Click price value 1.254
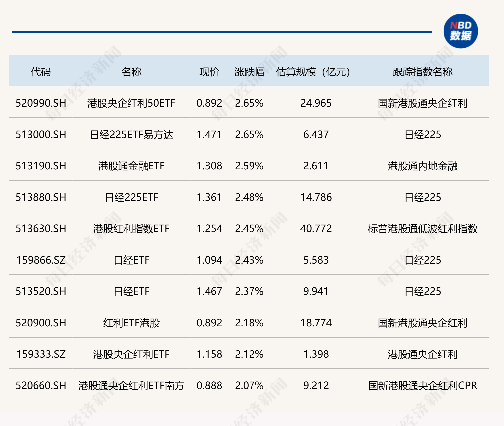Screen dimensions: 504x426 coord(209,228)
